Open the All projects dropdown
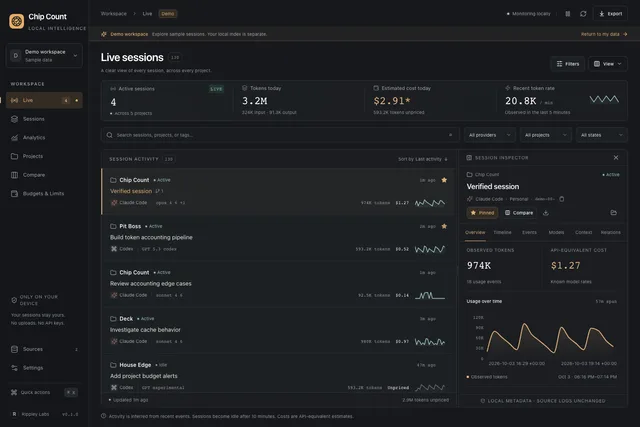 click(x=545, y=135)
